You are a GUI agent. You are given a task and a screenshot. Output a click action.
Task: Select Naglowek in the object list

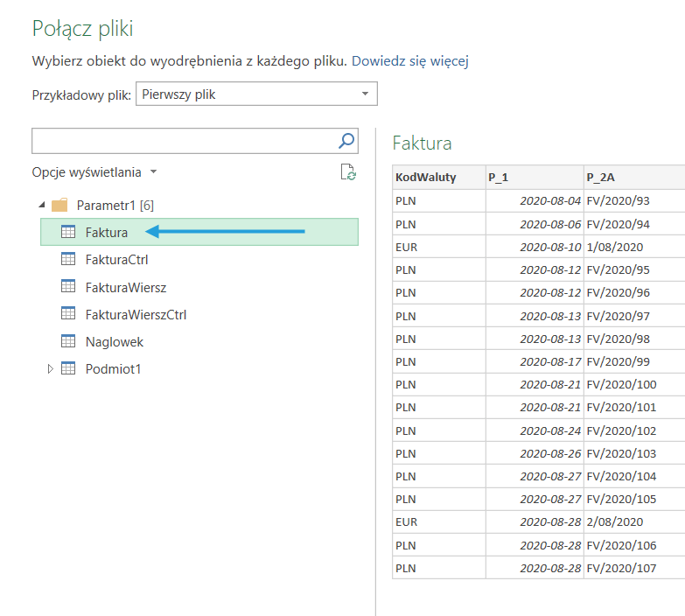[115, 341]
